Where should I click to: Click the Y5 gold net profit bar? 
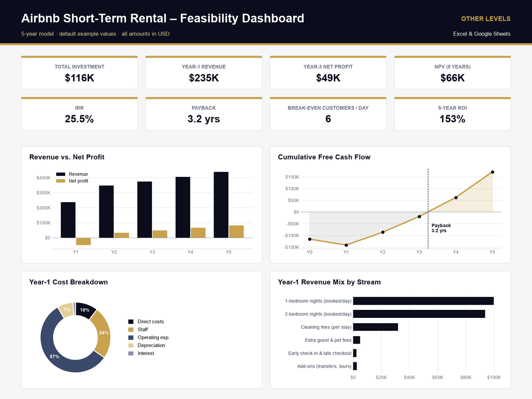click(236, 232)
